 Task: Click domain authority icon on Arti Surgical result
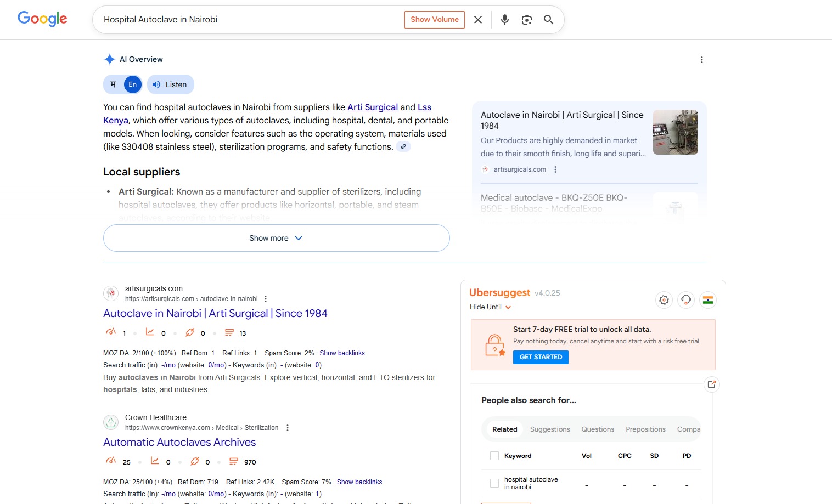(x=111, y=332)
